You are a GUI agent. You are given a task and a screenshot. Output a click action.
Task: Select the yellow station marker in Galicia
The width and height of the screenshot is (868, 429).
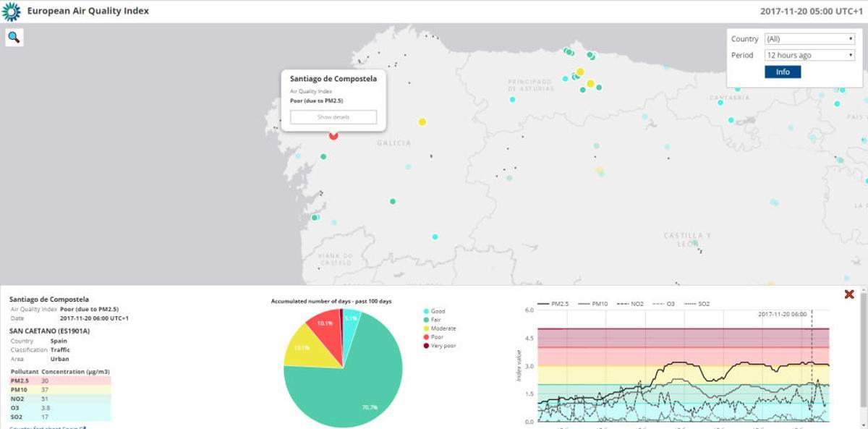coord(422,122)
